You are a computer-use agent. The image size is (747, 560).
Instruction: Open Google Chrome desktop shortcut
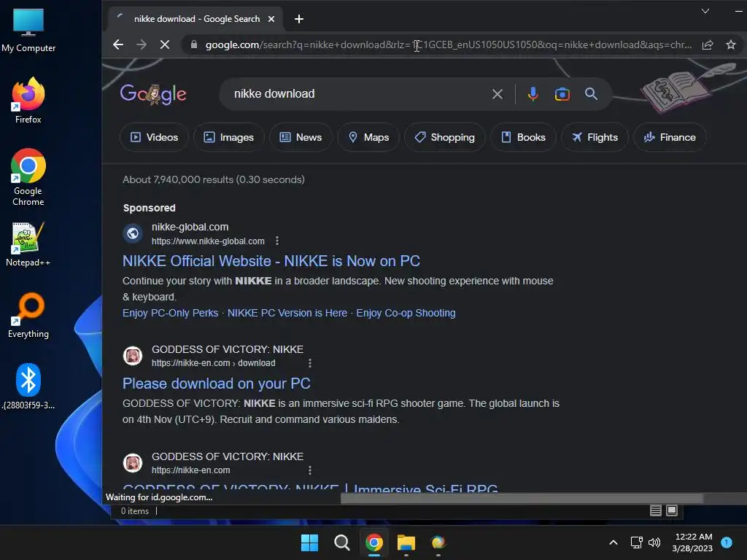pos(28,177)
